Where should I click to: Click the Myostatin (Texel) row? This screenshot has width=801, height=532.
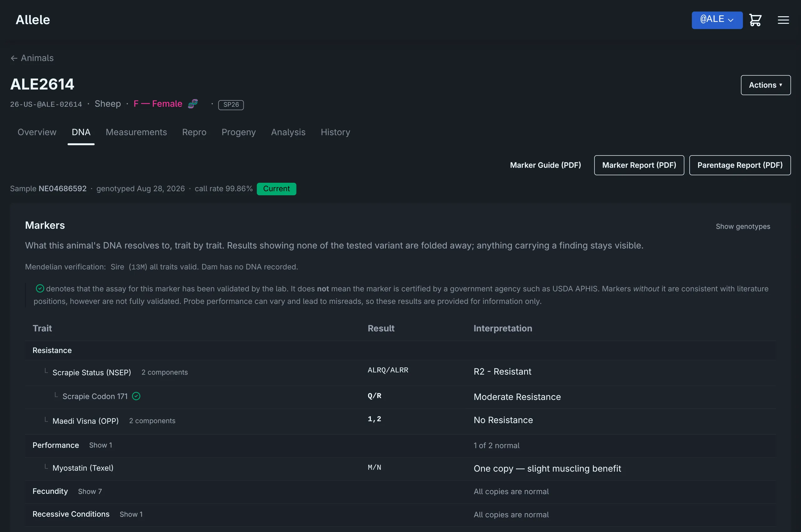400,468
